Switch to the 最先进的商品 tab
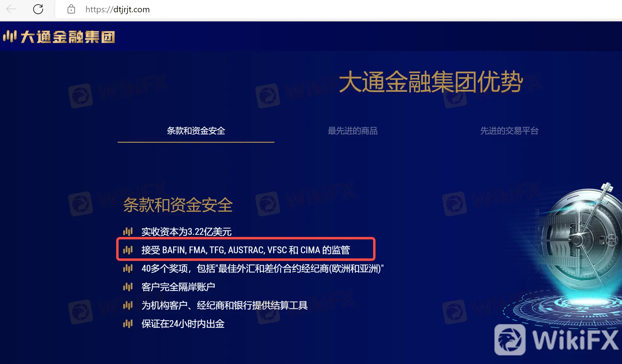 pos(353,131)
